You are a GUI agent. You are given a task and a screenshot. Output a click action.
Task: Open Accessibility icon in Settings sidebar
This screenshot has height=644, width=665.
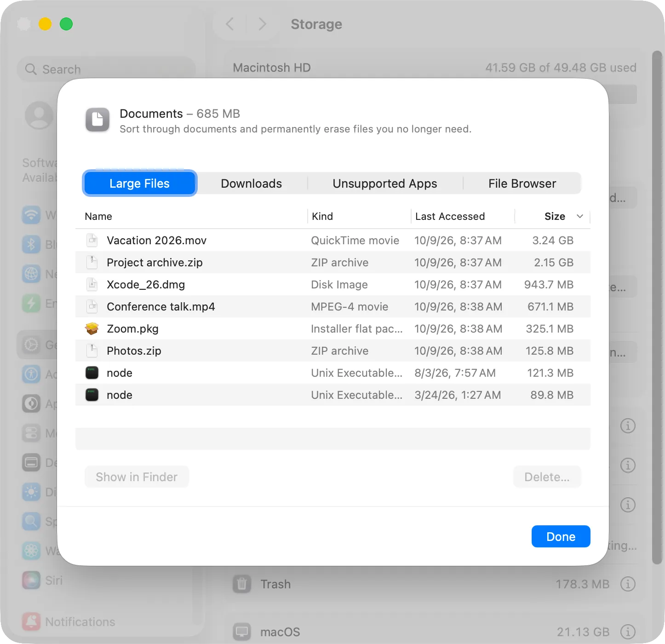[31, 374]
